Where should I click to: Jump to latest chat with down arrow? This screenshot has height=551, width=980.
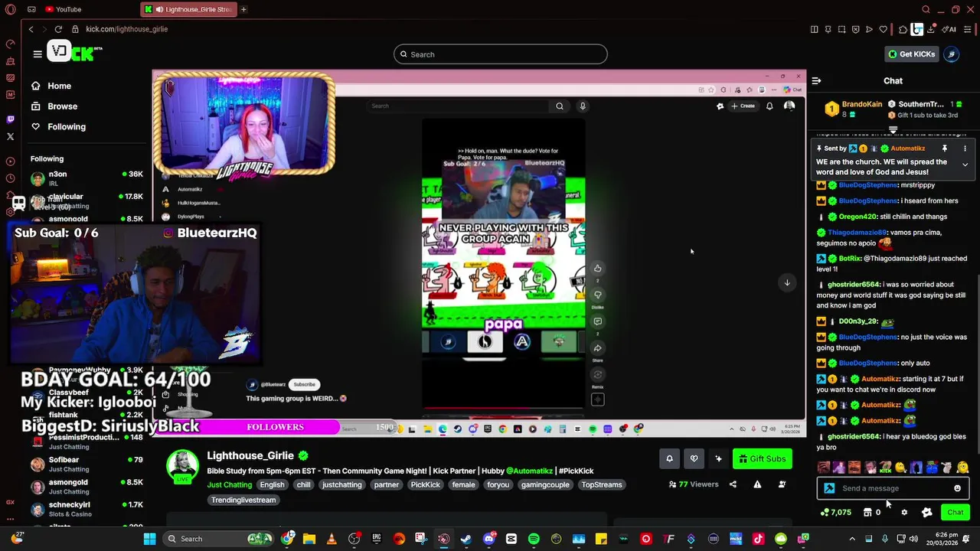click(x=787, y=282)
